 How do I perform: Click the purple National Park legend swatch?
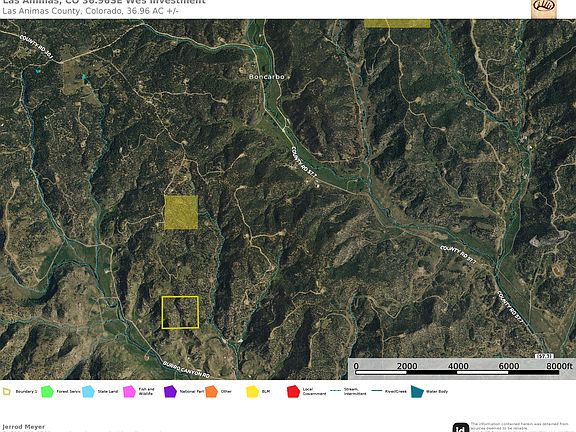[170, 392]
